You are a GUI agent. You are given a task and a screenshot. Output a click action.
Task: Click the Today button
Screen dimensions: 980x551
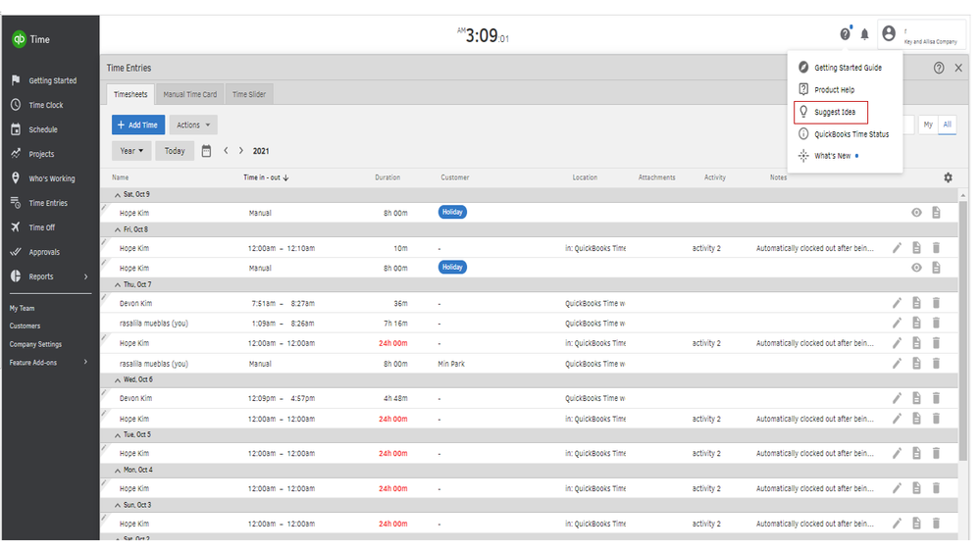tap(175, 151)
